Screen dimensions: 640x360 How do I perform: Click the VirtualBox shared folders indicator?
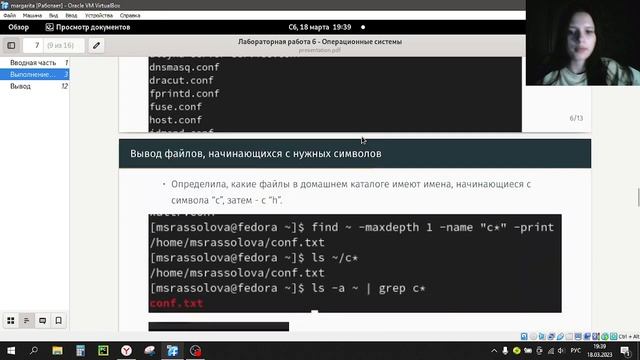click(x=569, y=336)
